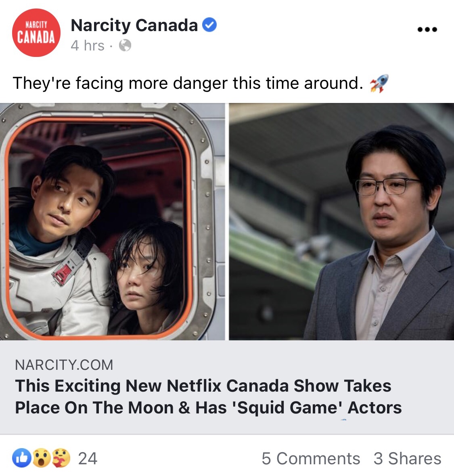Open the right photo of man in suit
The height and width of the screenshot is (476, 454).
click(x=341, y=222)
